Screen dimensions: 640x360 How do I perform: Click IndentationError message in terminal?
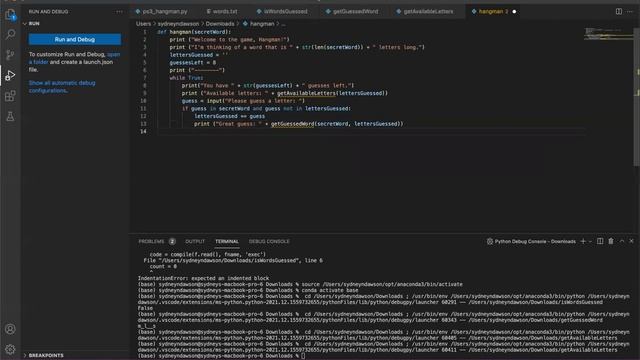(x=203, y=278)
